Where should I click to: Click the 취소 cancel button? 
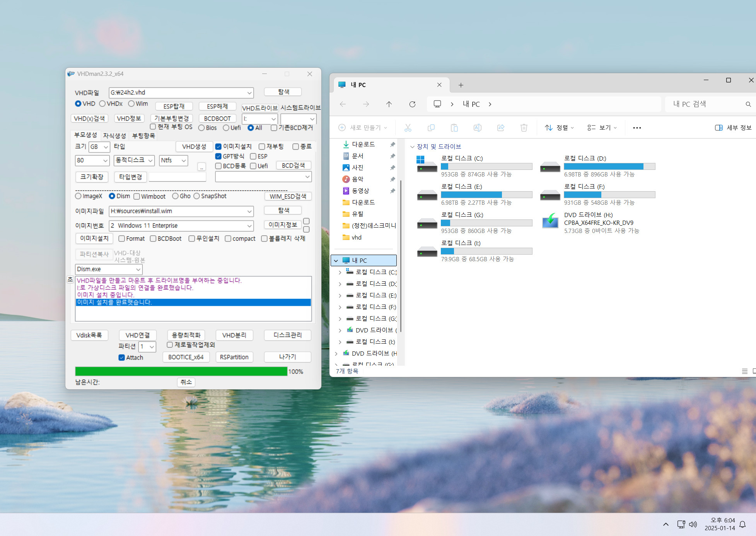[x=186, y=382]
